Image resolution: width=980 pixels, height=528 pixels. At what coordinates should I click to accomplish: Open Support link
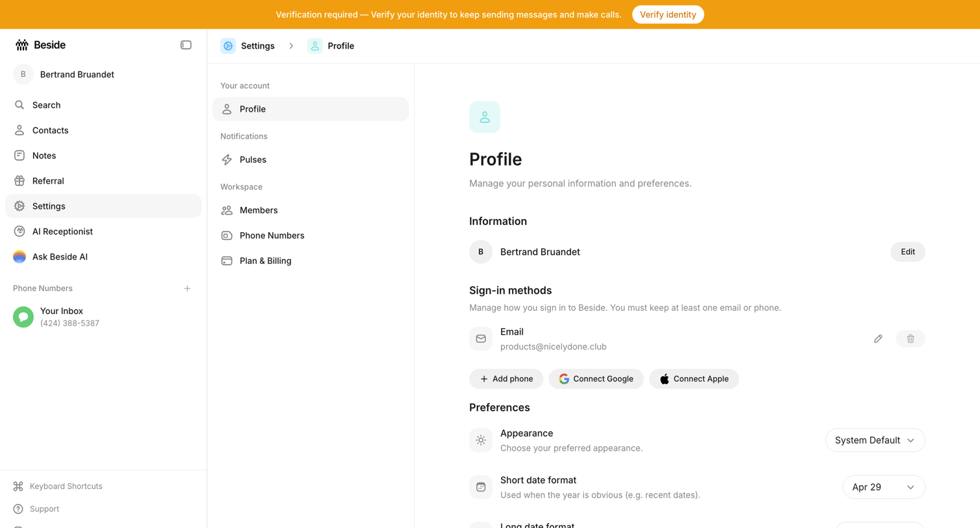click(x=44, y=509)
